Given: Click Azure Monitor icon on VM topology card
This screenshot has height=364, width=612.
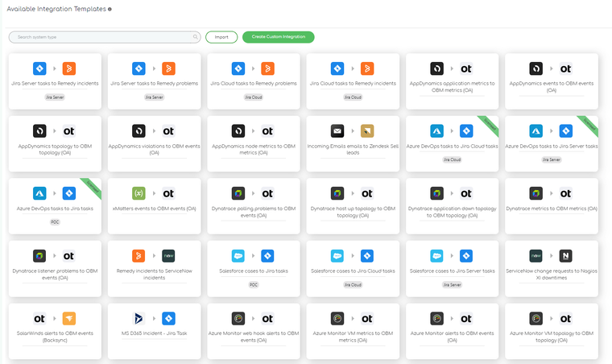Looking at the screenshot, I should (535, 319).
